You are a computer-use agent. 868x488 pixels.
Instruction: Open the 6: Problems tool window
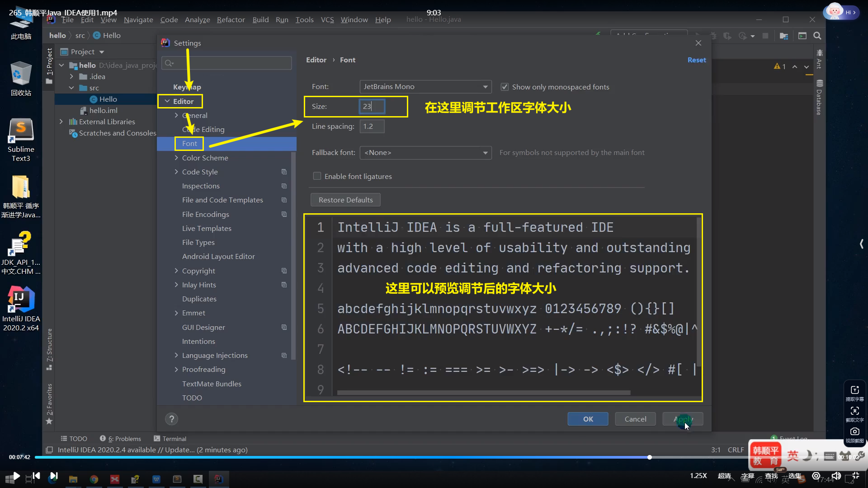click(x=120, y=439)
